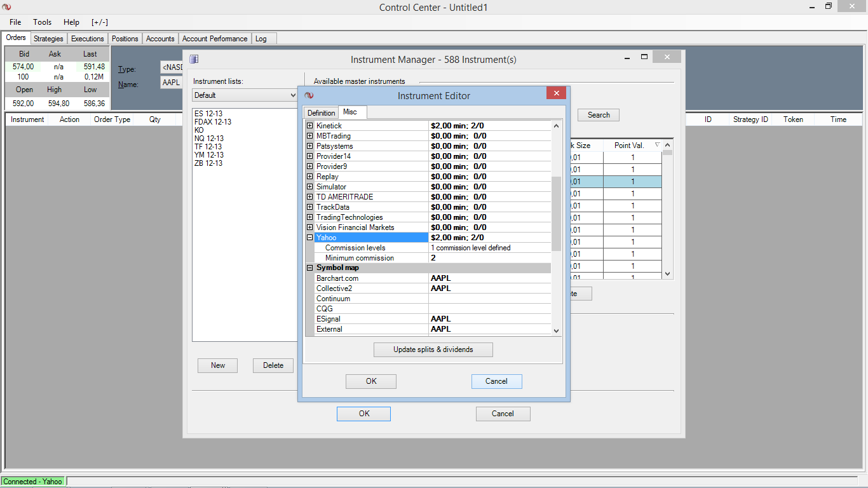Expand the Kinetick commission row

pos(310,126)
